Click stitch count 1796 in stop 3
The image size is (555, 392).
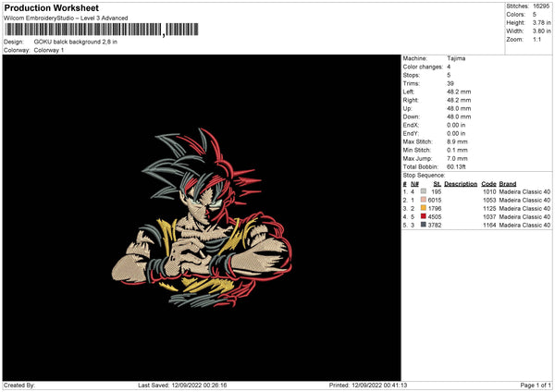pyautogui.click(x=435, y=209)
